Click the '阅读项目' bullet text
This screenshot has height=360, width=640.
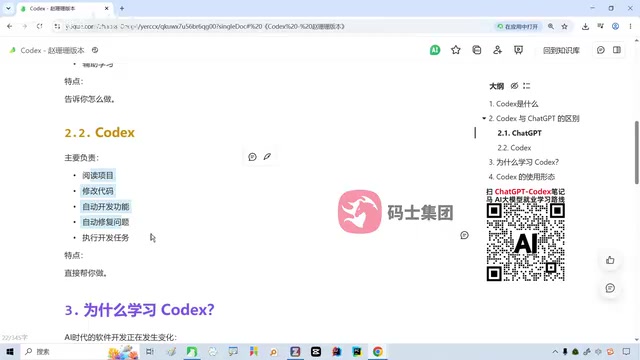point(98,176)
